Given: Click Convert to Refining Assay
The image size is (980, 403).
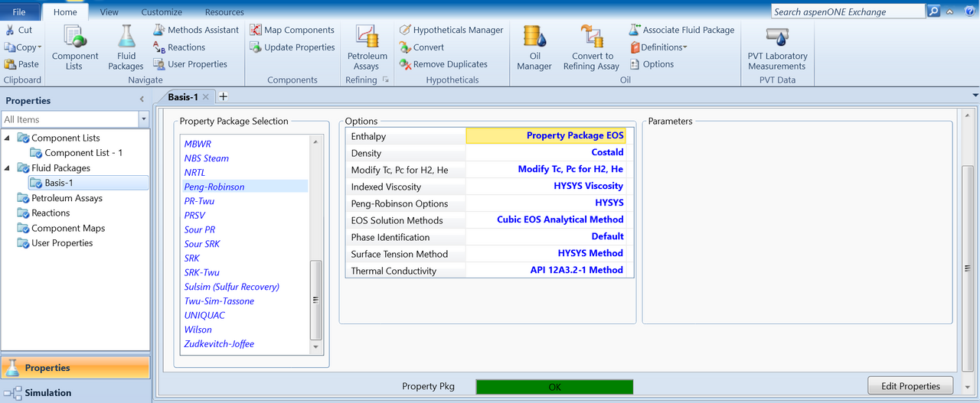Looking at the screenshot, I should [593, 47].
